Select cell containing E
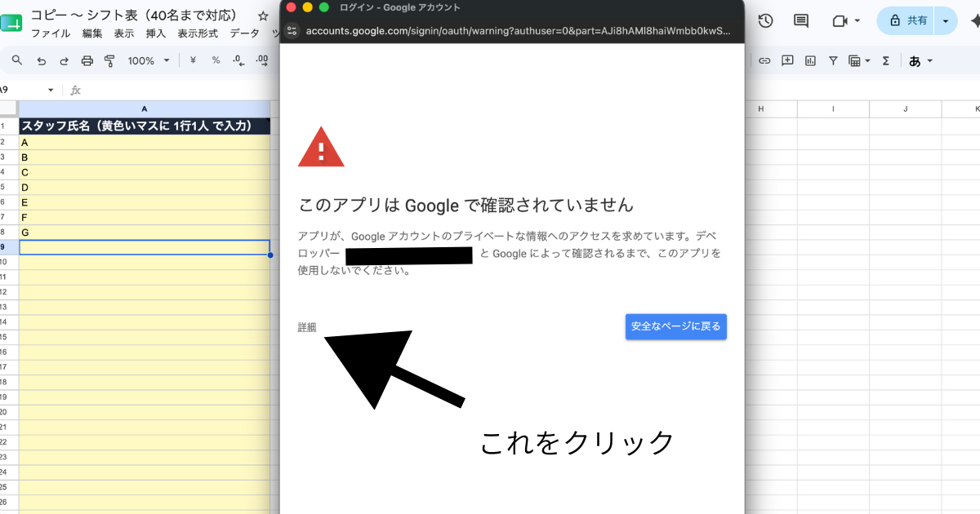980x514 pixels. [145, 202]
